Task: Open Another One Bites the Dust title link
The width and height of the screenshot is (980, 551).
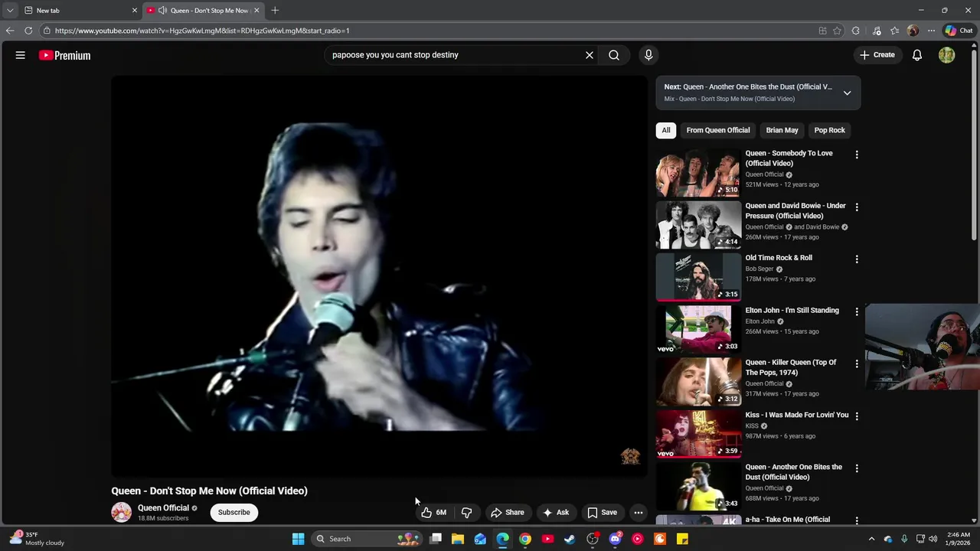Action: (x=794, y=472)
